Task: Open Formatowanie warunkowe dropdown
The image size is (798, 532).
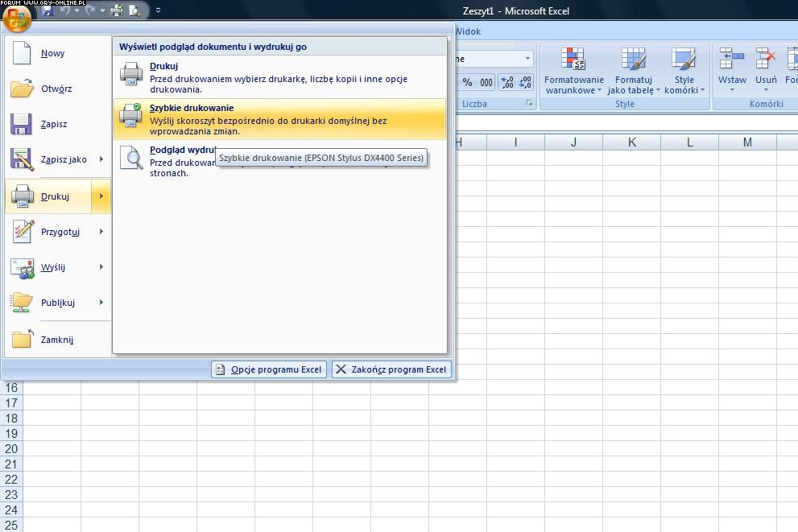Action: pos(573,71)
